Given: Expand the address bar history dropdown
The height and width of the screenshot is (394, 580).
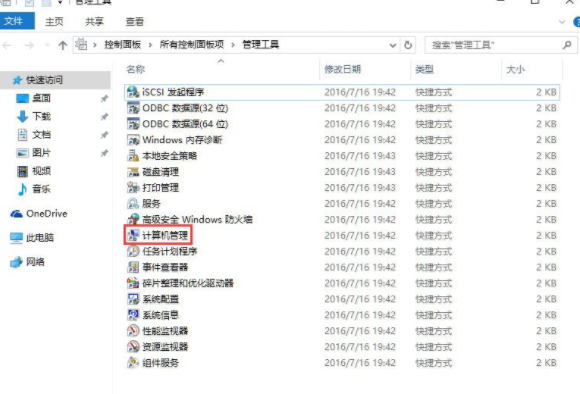Looking at the screenshot, I should pos(392,46).
